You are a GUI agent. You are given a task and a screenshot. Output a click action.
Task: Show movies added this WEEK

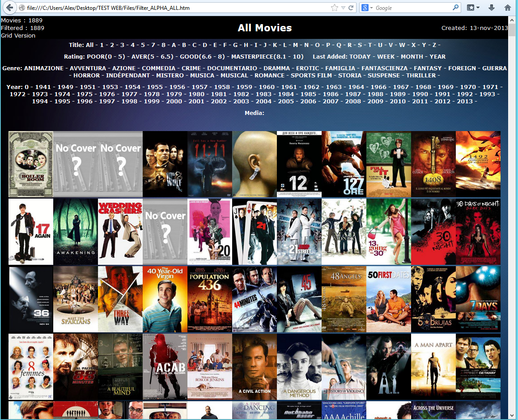[386, 56]
